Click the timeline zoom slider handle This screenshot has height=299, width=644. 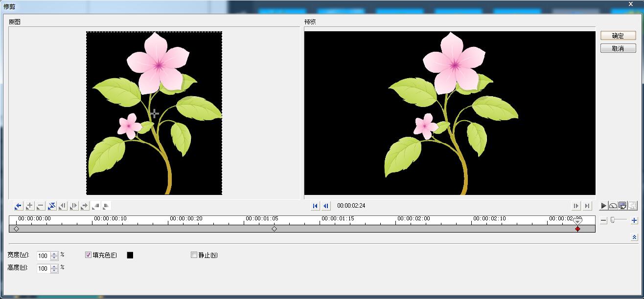click(613, 220)
